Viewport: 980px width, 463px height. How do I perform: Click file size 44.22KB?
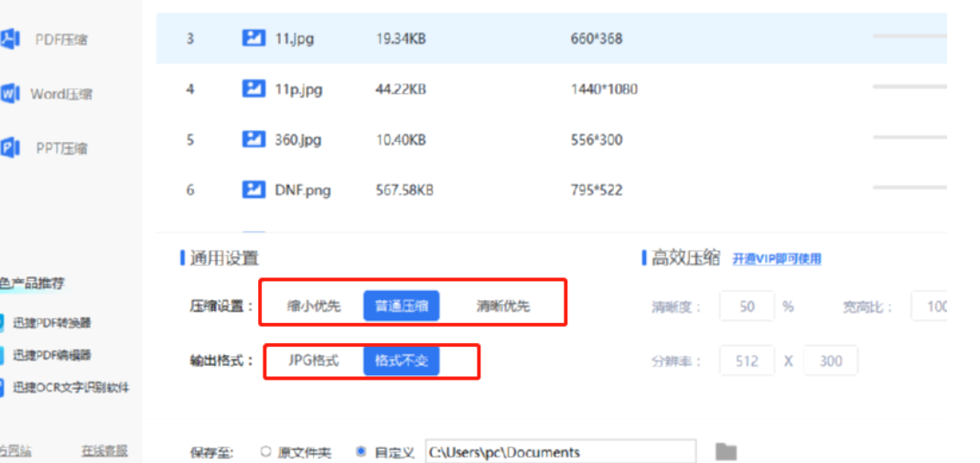[x=401, y=90]
